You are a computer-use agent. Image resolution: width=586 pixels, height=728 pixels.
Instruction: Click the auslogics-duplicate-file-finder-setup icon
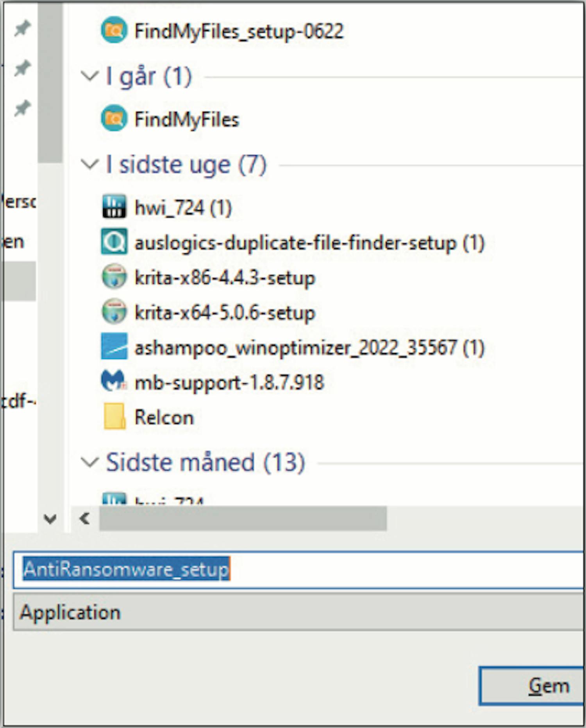114,242
